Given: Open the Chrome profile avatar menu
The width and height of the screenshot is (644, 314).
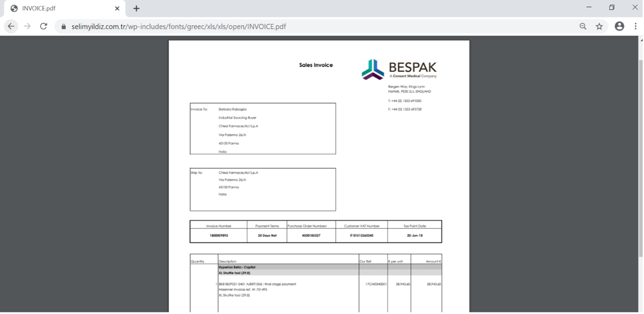Looking at the screenshot, I should (x=619, y=26).
